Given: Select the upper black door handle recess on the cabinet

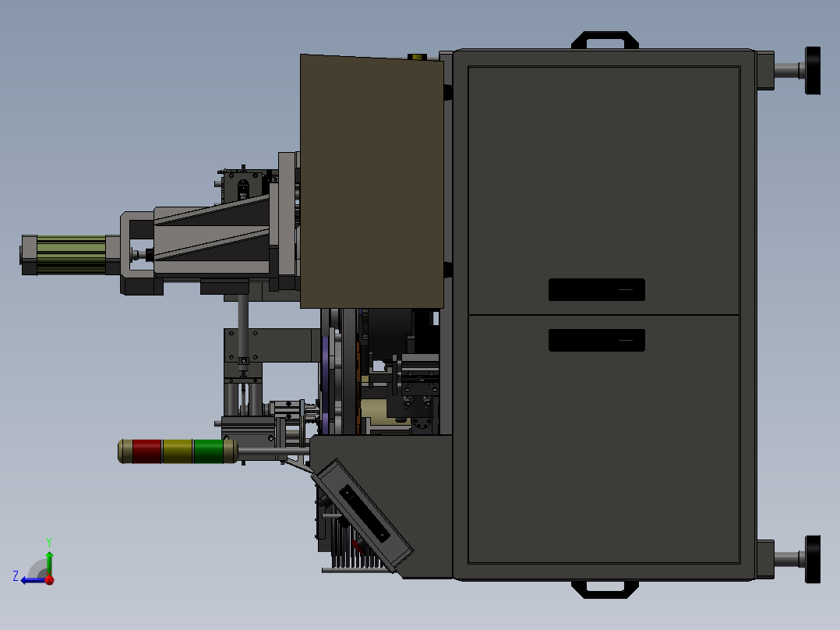Looking at the screenshot, I should 596,289.
